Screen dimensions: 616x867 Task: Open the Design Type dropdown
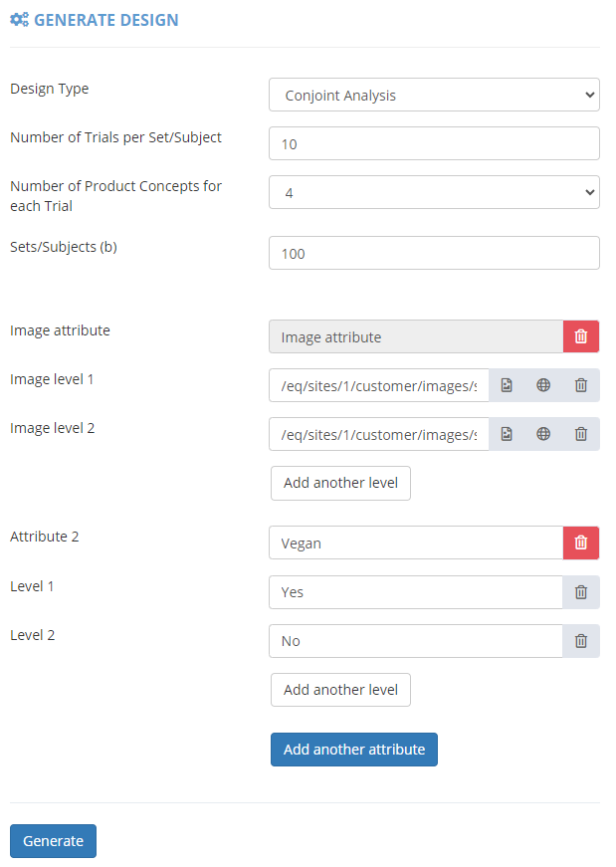(434, 96)
